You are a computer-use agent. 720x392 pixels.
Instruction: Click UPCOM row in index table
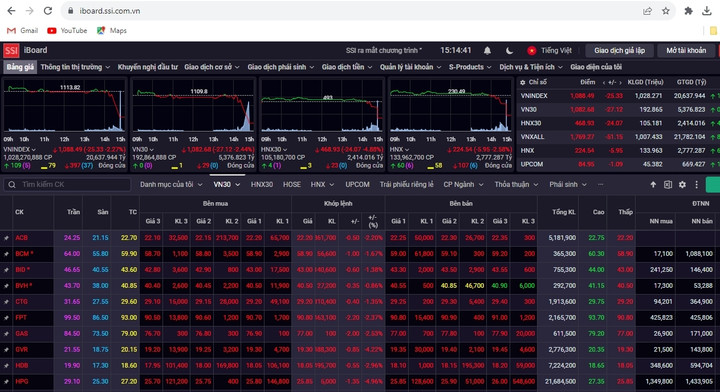tap(618, 164)
